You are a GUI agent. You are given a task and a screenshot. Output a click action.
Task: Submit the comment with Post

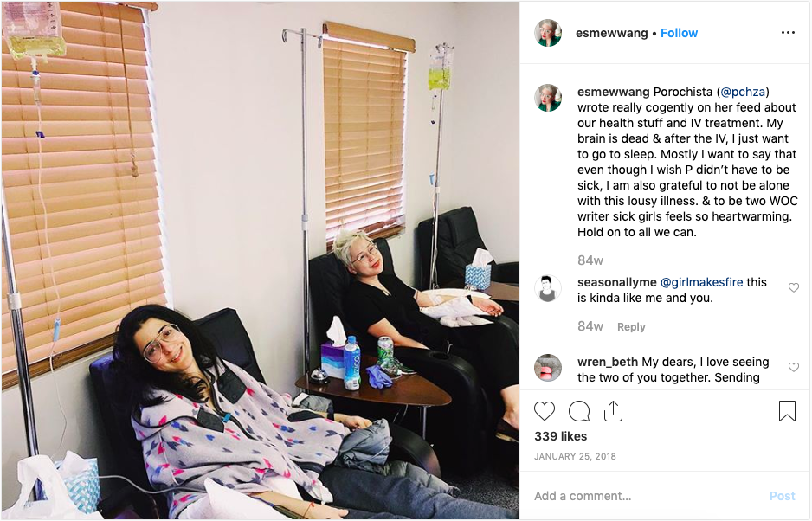782,496
